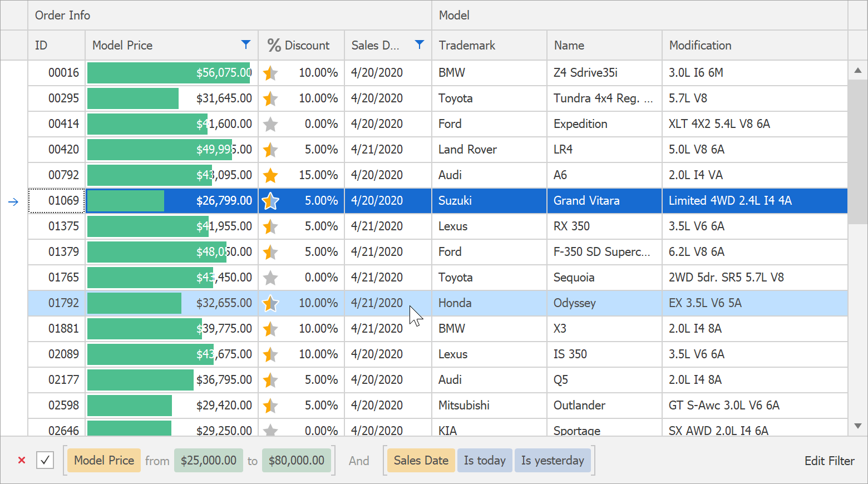Viewport: 868px width, 484px height.
Task: Remove the filter using the red X
Action: coord(21,460)
